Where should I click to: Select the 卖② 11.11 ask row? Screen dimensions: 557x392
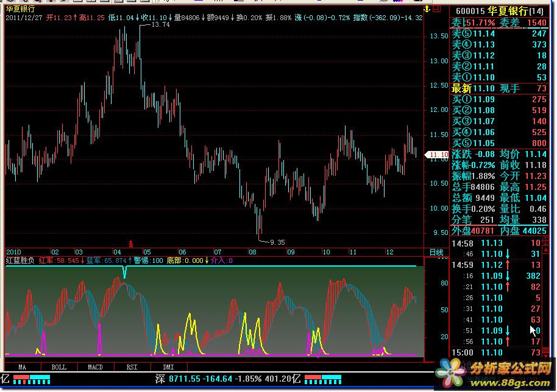(500, 67)
